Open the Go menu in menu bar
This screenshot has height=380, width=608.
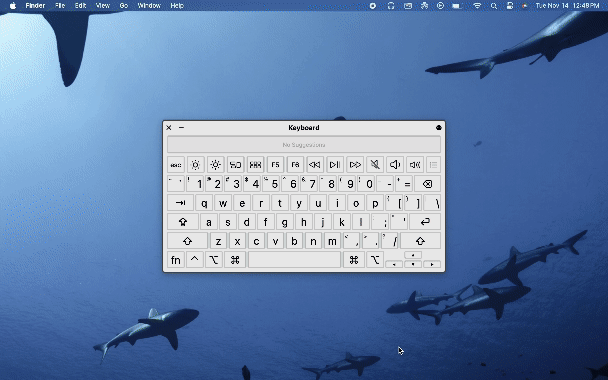(x=124, y=5)
